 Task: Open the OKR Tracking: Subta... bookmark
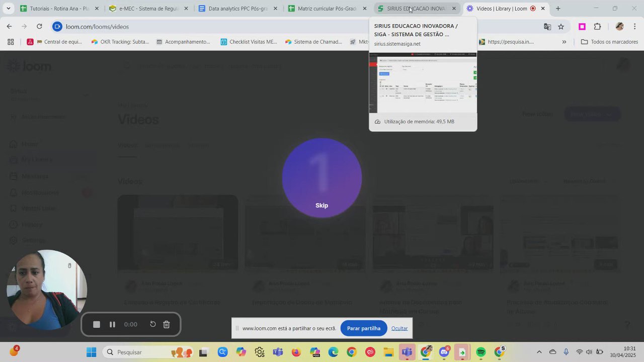(x=120, y=42)
